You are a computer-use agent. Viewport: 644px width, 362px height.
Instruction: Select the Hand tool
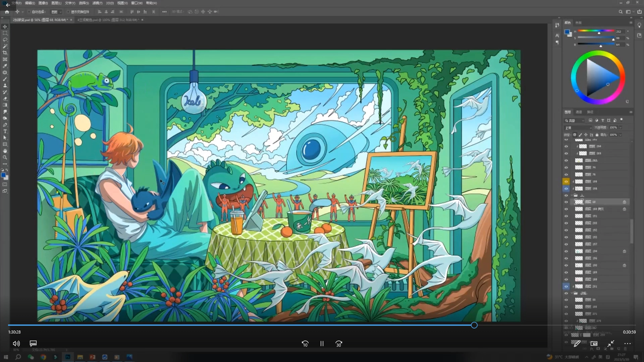[5, 151]
